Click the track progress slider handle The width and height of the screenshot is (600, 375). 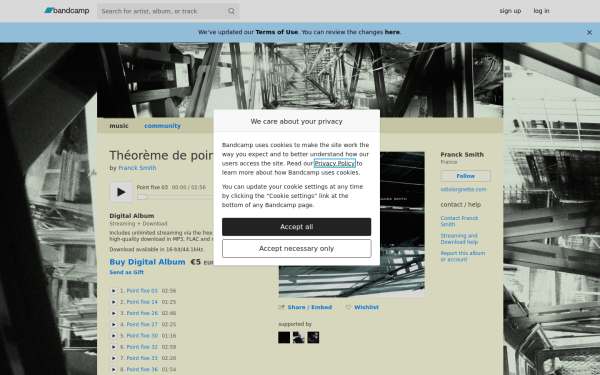(142, 197)
